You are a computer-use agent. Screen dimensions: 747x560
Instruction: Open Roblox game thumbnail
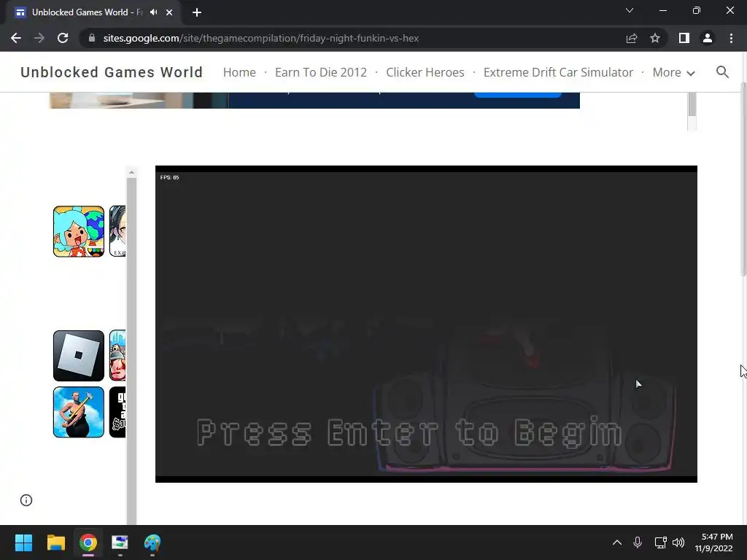click(79, 356)
